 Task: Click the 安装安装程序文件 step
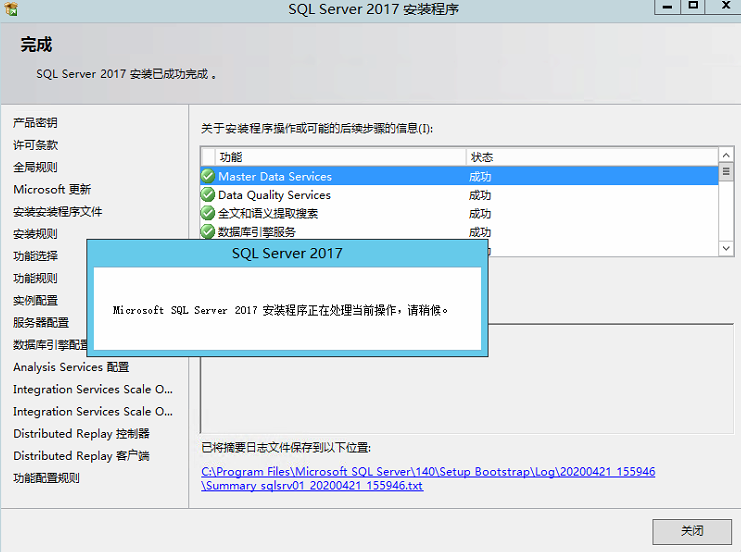pos(58,212)
